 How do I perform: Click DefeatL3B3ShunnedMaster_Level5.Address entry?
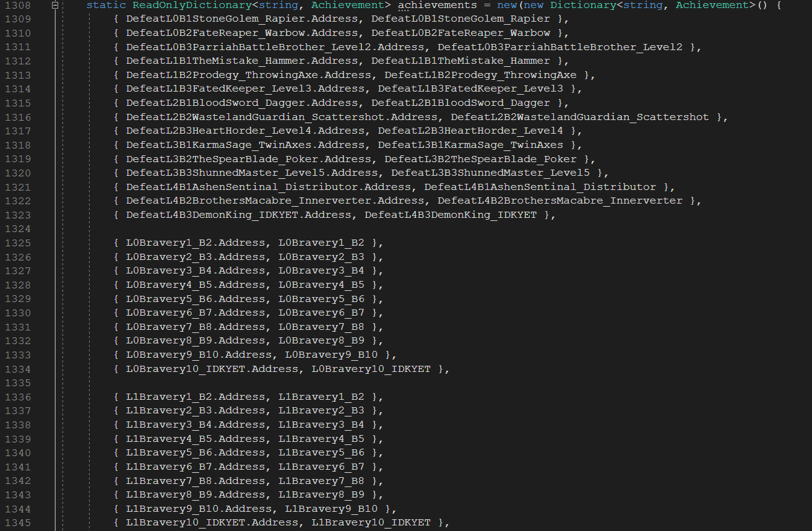[252, 173]
